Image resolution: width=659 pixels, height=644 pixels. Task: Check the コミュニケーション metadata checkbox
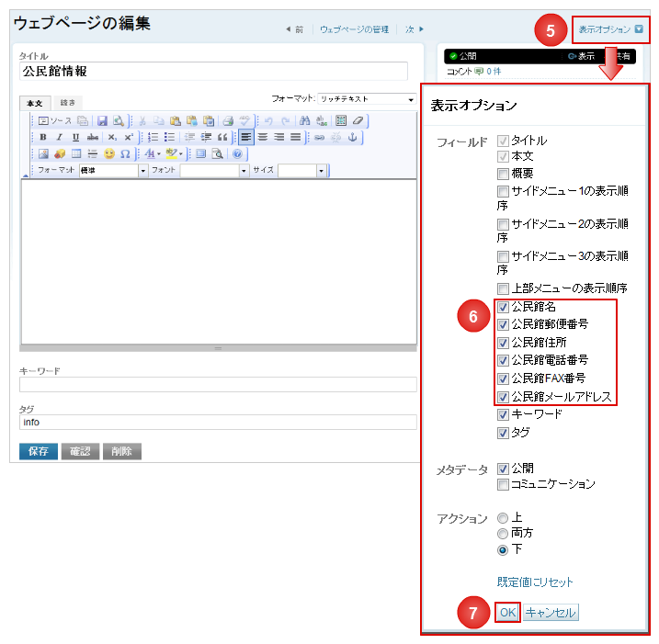[x=503, y=485]
